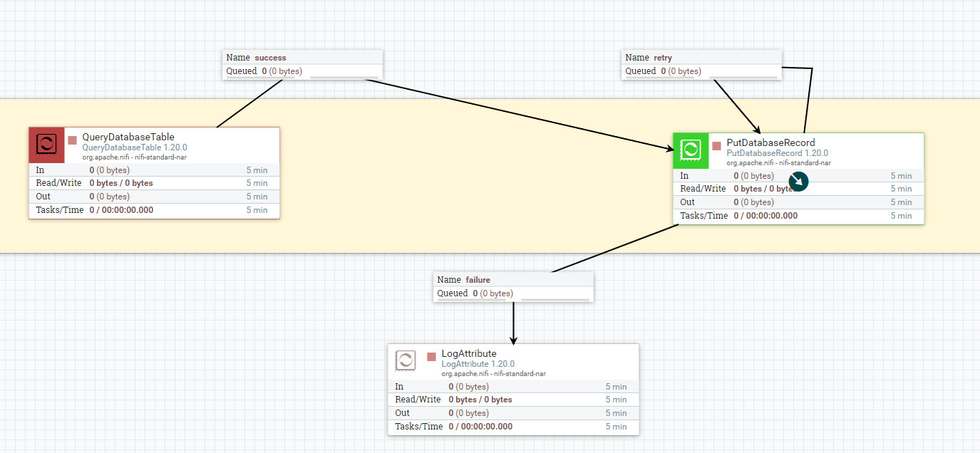980x453 pixels.
Task: Click the dark arrow status badge on PutDatabaseRecord
Action: pos(798,182)
